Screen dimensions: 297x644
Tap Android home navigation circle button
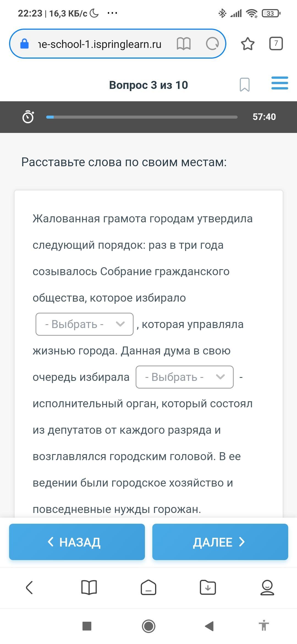(148, 626)
